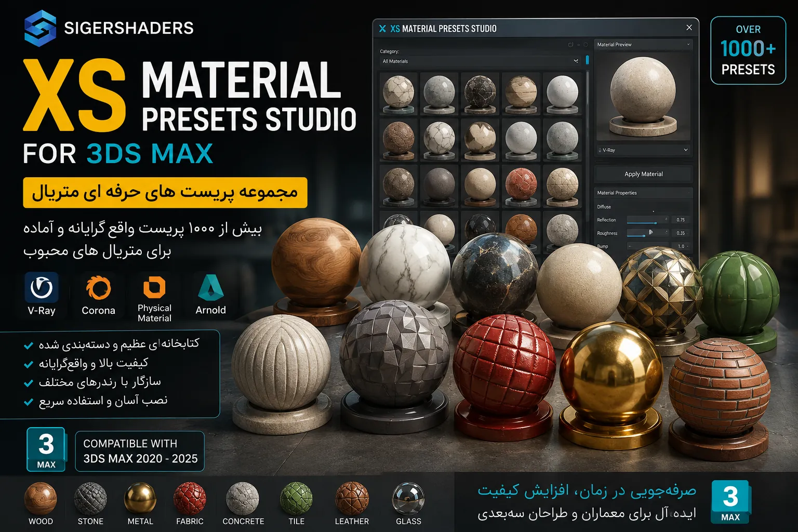The width and height of the screenshot is (798, 532).
Task: Click the Material Properties section header
Action: click(x=643, y=193)
